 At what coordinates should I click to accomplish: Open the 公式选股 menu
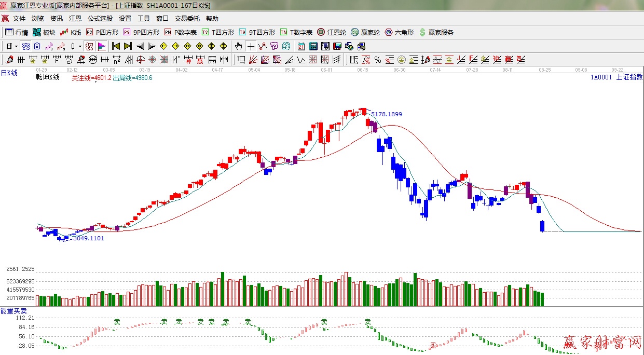100,19
